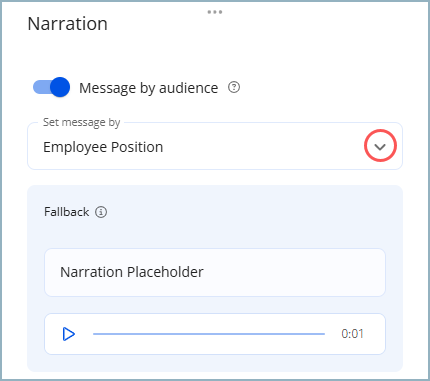The height and width of the screenshot is (381, 430).
Task: Click the three-dot handle above Narration
Action: coord(215,12)
